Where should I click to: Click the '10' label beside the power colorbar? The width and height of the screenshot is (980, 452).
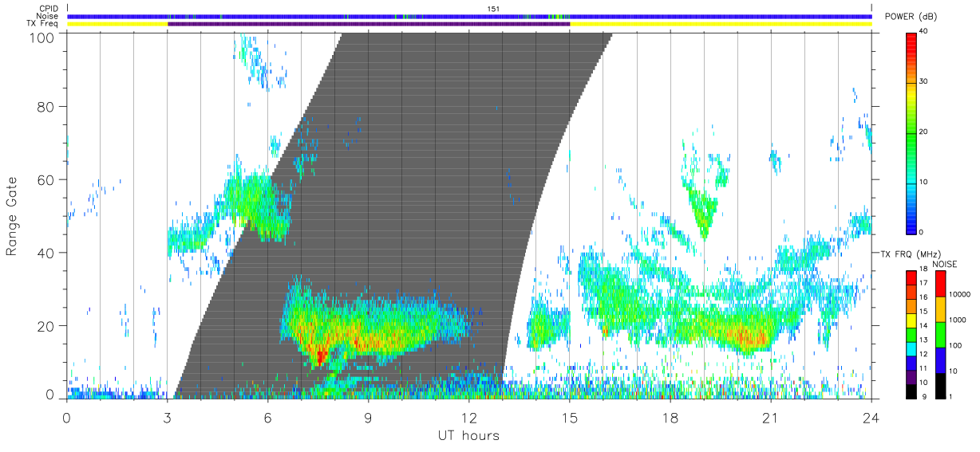click(x=924, y=182)
